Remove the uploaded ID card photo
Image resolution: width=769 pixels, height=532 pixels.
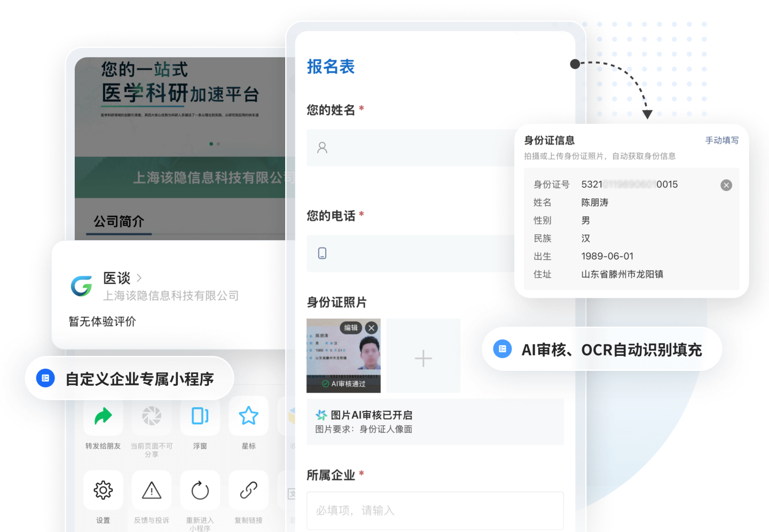point(372,328)
